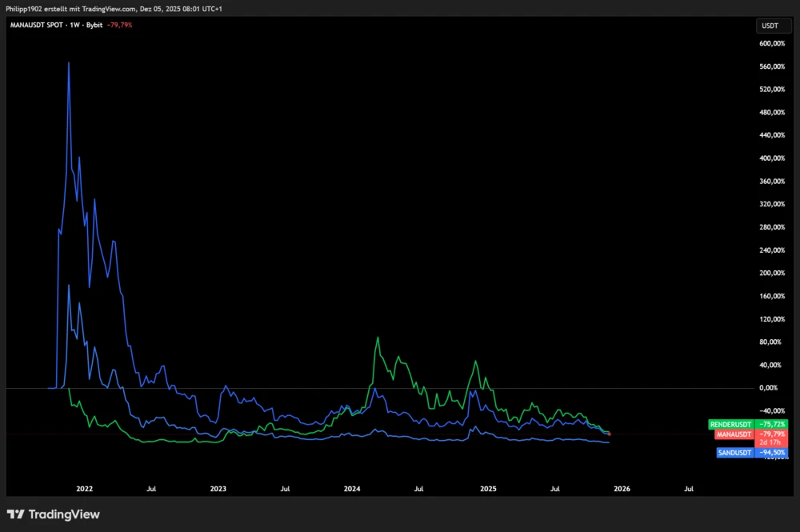Click the USDT currency badge

pyautogui.click(x=773, y=25)
